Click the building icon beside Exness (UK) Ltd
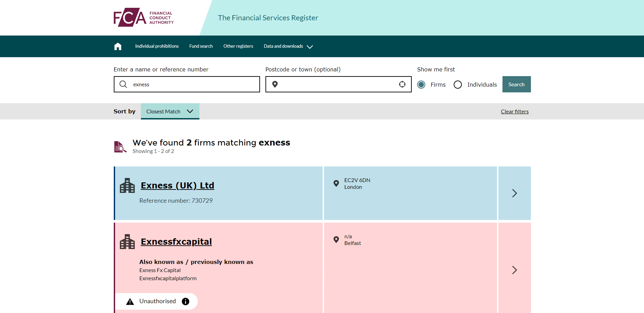Image resolution: width=644 pixels, height=313 pixels. [127, 186]
